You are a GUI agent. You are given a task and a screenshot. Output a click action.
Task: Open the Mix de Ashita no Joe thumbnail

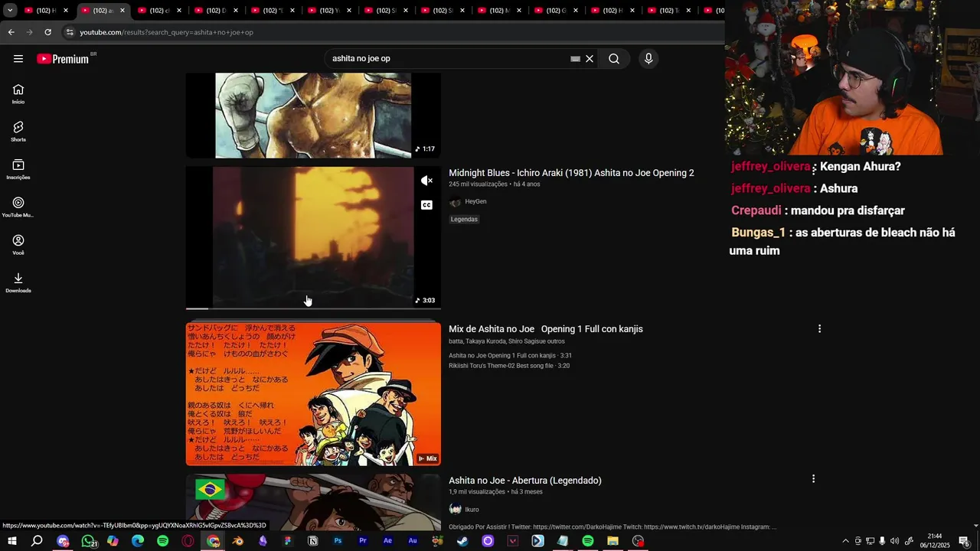coord(313,393)
